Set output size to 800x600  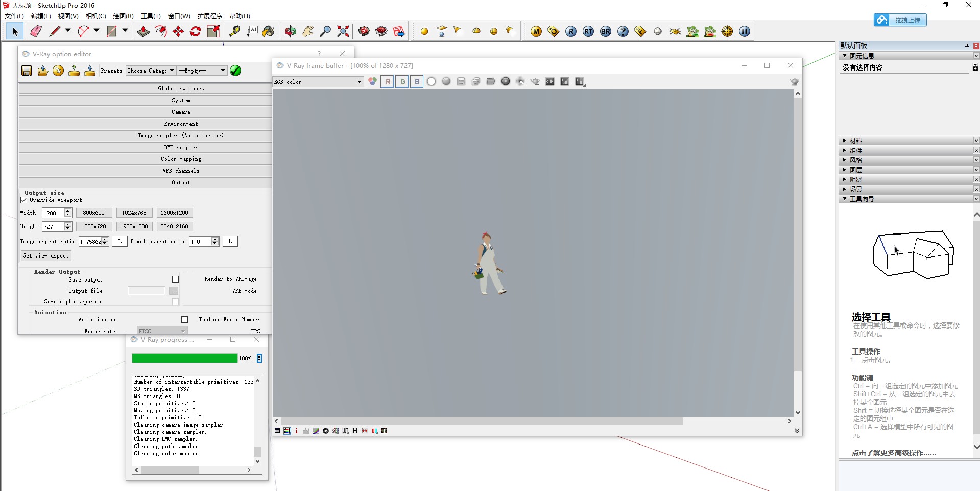(93, 213)
